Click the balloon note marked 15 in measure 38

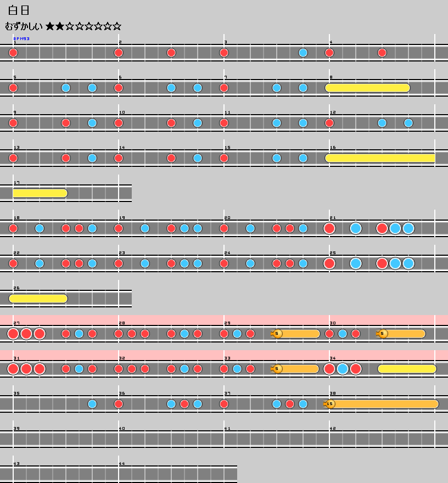click(x=330, y=404)
